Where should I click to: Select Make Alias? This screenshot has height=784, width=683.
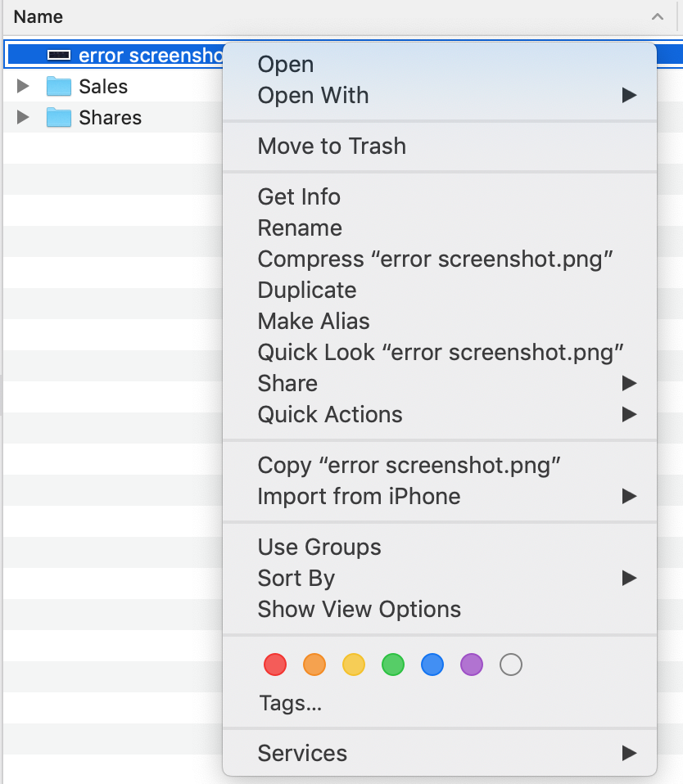439,321
